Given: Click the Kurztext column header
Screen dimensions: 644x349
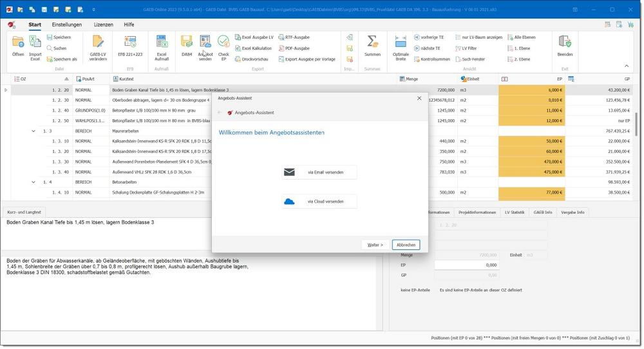Looking at the screenshot, I should (254, 79).
